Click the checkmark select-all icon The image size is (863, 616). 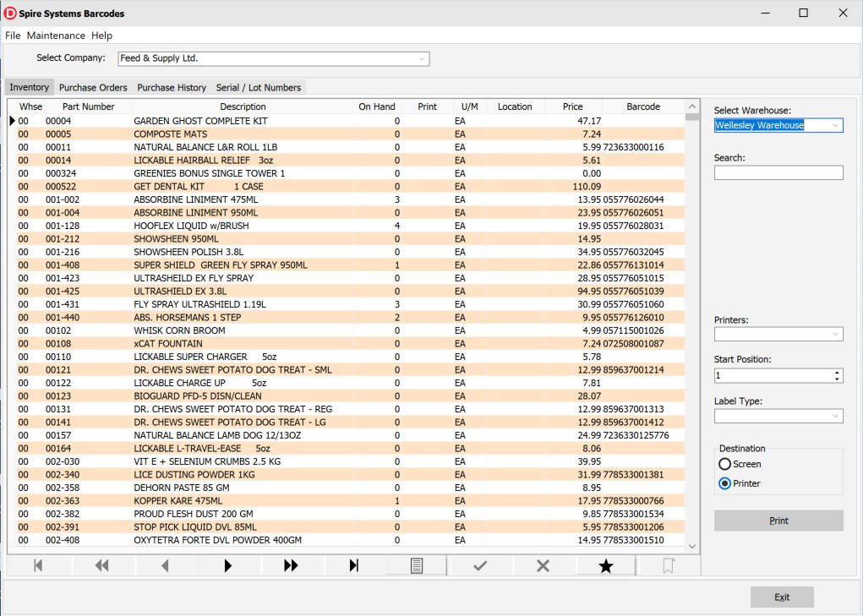click(x=480, y=565)
